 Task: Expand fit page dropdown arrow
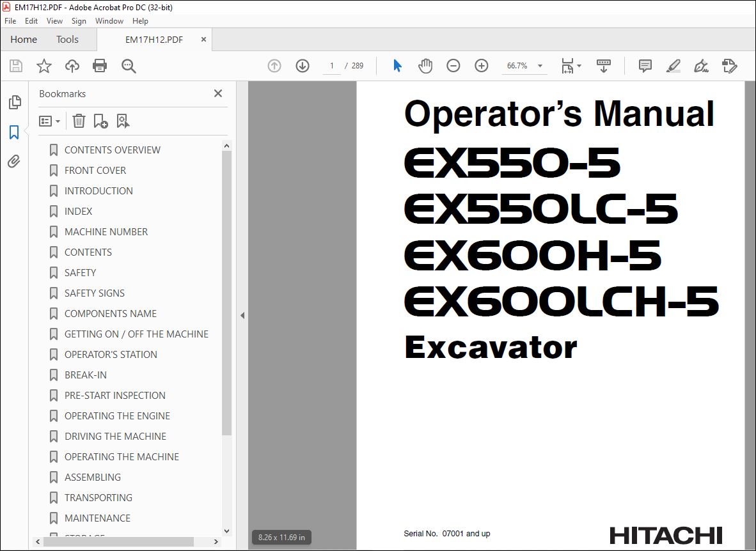click(x=579, y=66)
